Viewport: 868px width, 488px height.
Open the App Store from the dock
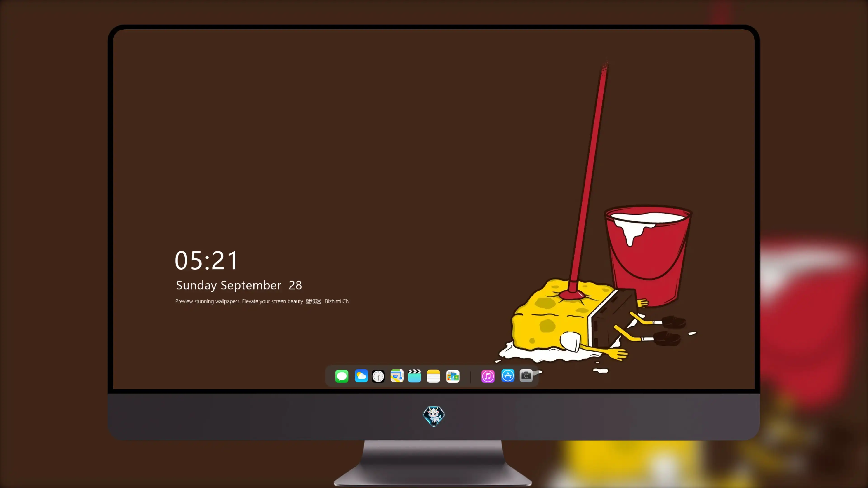[x=508, y=376]
